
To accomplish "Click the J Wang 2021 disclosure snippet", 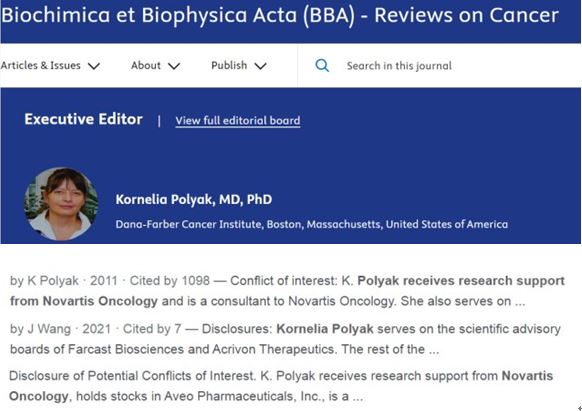I will click(x=285, y=339).
